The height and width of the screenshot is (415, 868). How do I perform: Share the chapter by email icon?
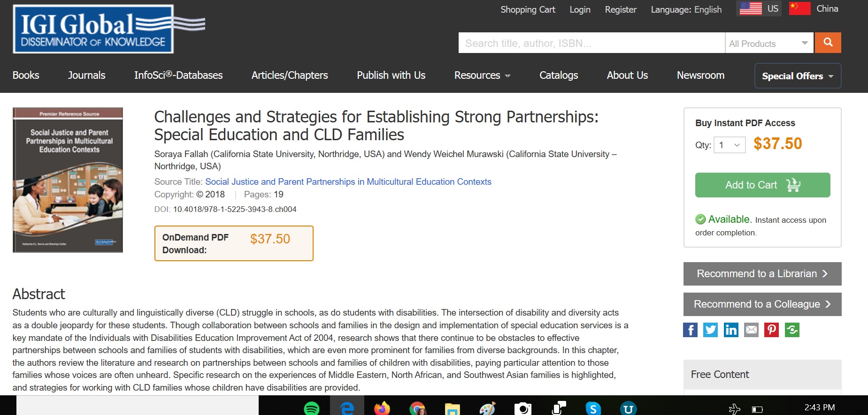pyautogui.click(x=751, y=330)
